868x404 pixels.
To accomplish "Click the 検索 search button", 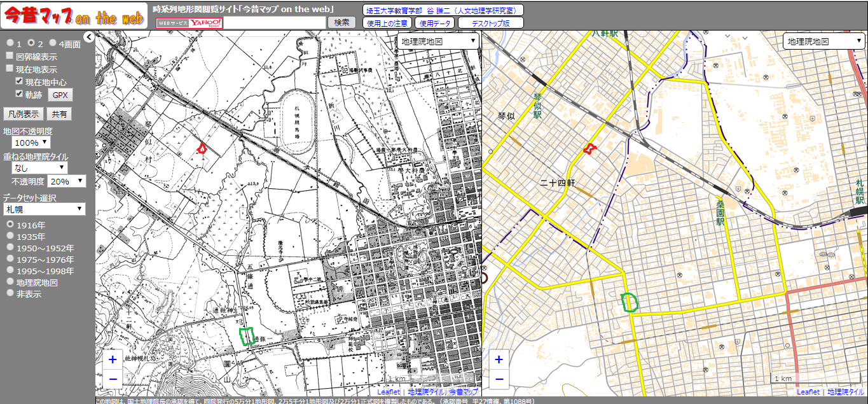I will click(342, 22).
